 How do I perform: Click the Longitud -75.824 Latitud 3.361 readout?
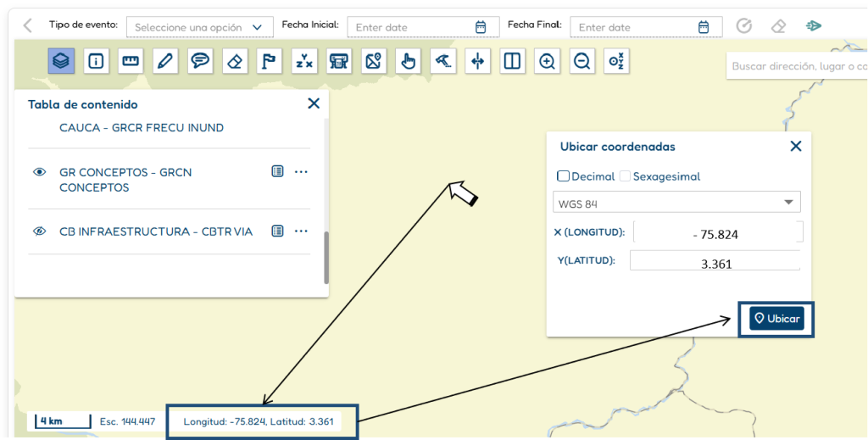pos(259,421)
